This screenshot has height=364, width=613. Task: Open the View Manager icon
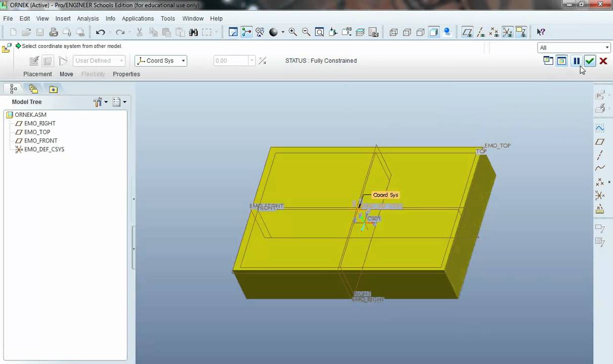[374, 32]
